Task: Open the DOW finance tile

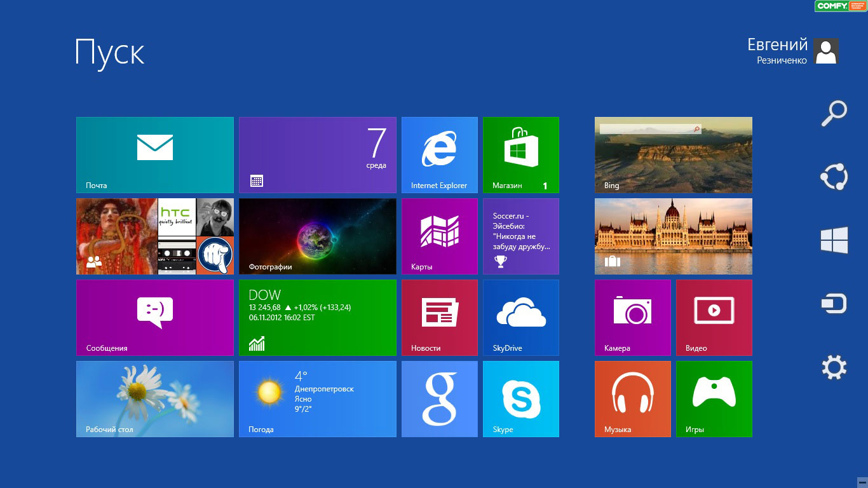Action: tap(318, 318)
